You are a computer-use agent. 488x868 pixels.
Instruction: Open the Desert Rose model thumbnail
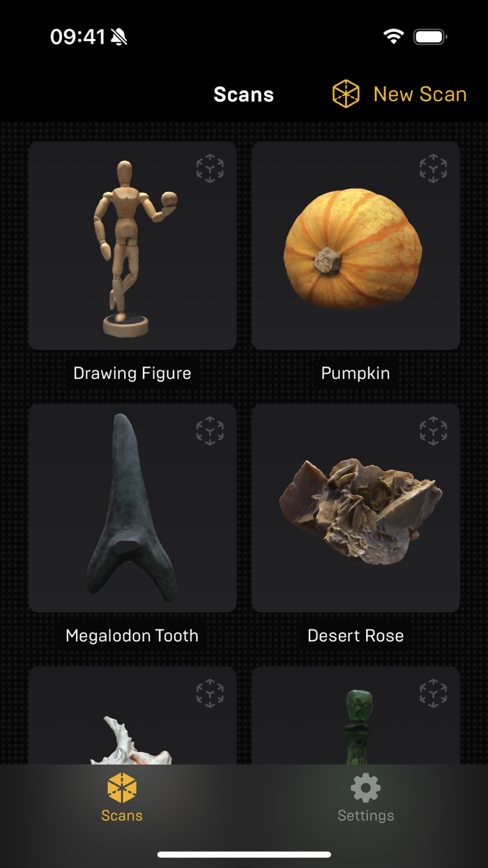[356, 508]
